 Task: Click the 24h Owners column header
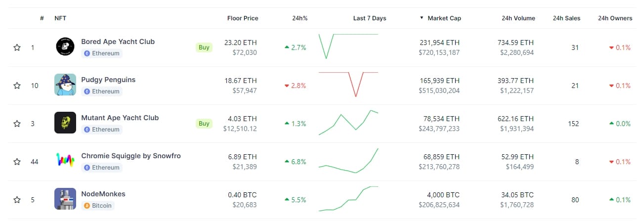[615, 18]
